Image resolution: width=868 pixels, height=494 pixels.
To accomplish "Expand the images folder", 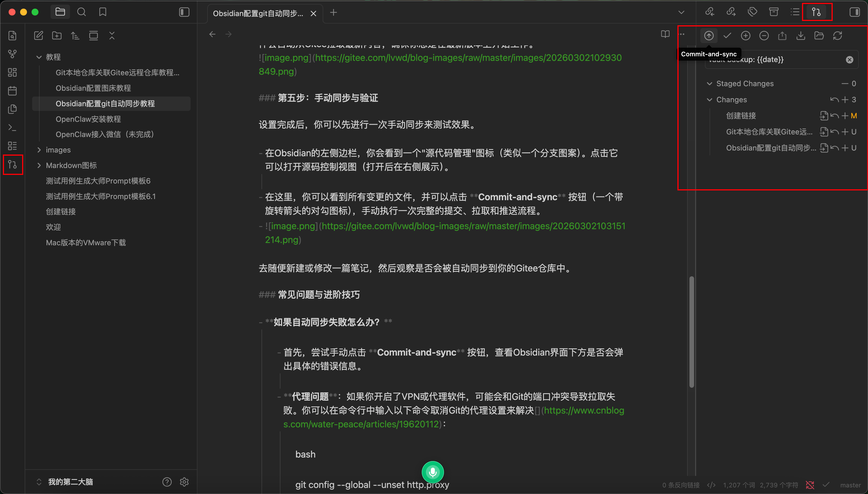I will pyautogui.click(x=39, y=150).
